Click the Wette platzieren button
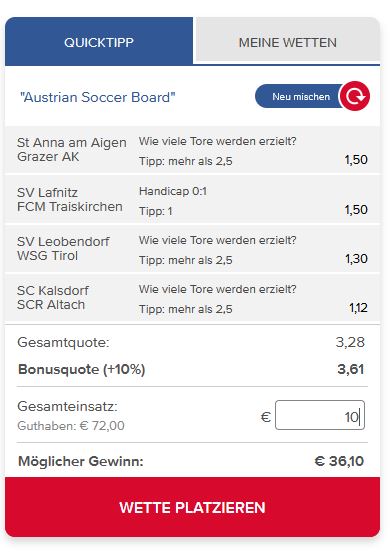Viewport: 390px width, 552px height. (193, 507)
